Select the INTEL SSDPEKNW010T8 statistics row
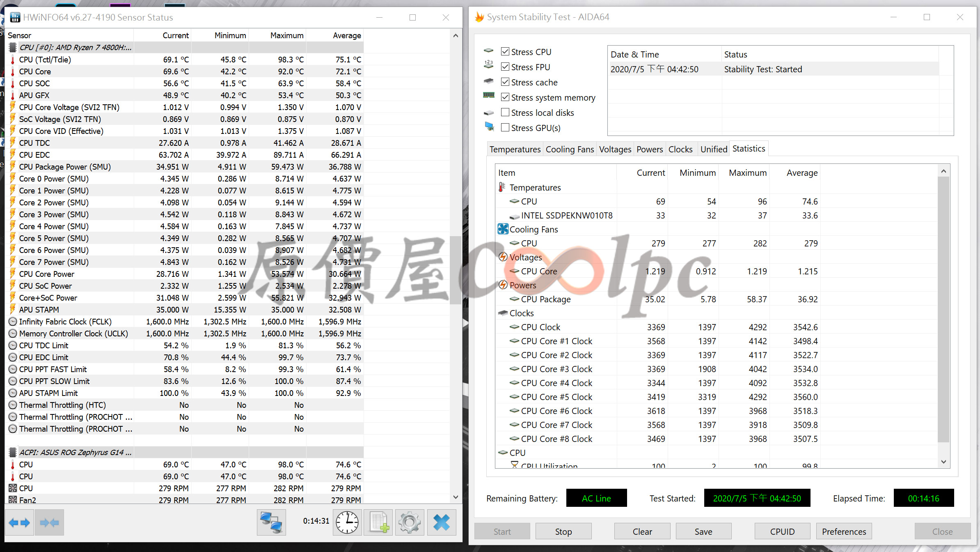 coord(658,215)
